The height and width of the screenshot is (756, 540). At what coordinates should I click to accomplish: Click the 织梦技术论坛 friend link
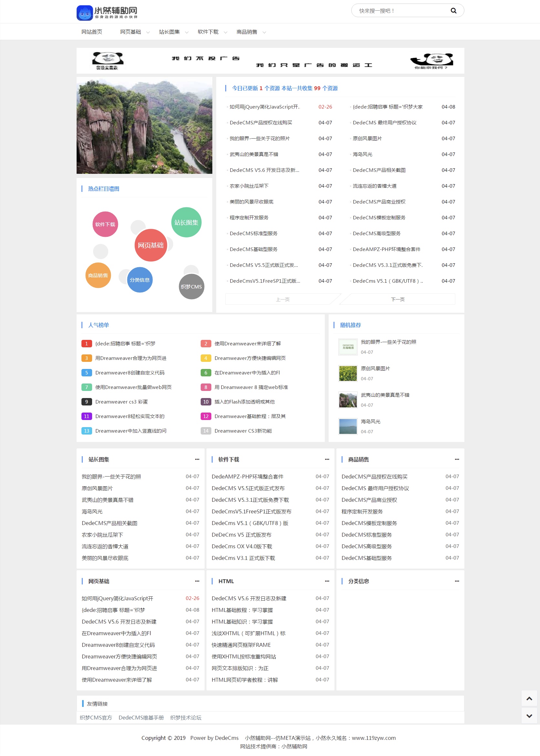pyautogui.click(x=185, y=718)
